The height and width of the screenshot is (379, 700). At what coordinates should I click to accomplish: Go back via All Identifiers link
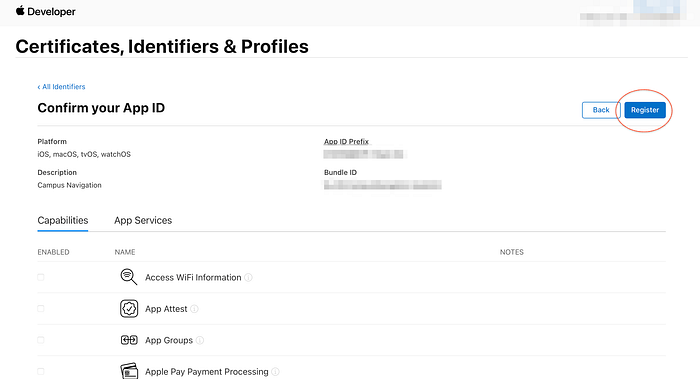point(61,87)
